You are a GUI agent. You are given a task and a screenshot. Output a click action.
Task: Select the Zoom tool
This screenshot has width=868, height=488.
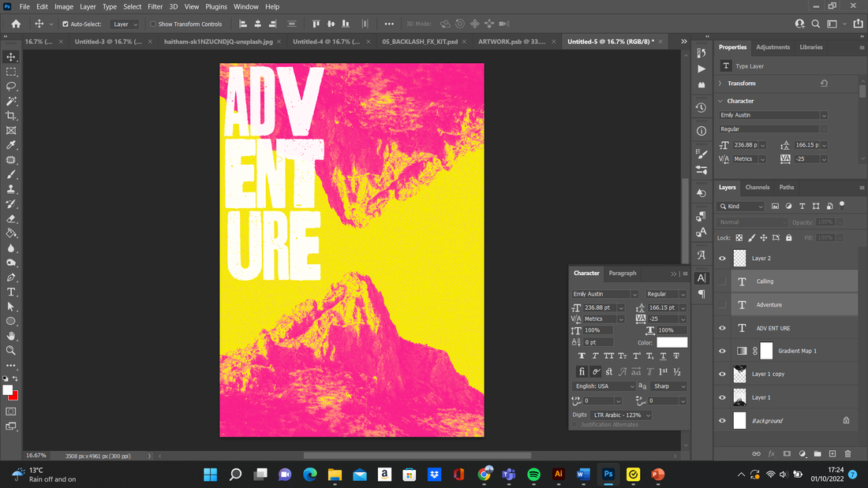[x=11, y=350]
